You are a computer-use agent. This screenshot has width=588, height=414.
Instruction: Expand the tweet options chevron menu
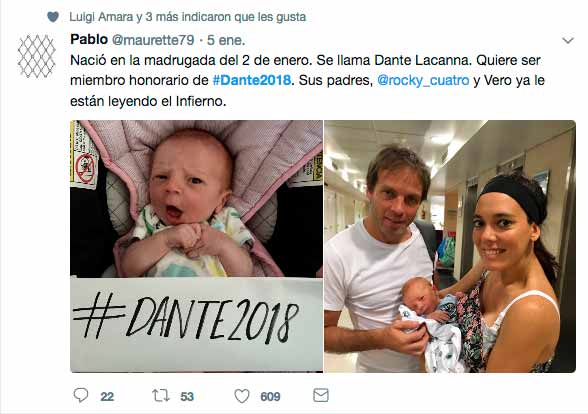(568, 40)
